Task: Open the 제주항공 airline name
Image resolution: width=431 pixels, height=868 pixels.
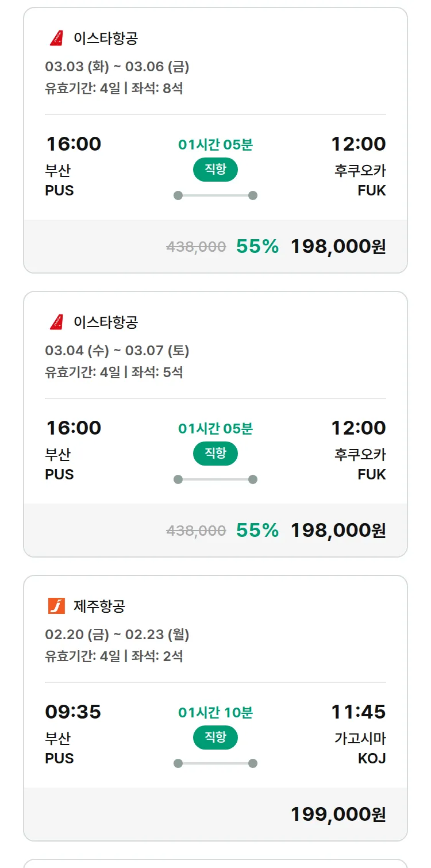Action: (99, 606)
